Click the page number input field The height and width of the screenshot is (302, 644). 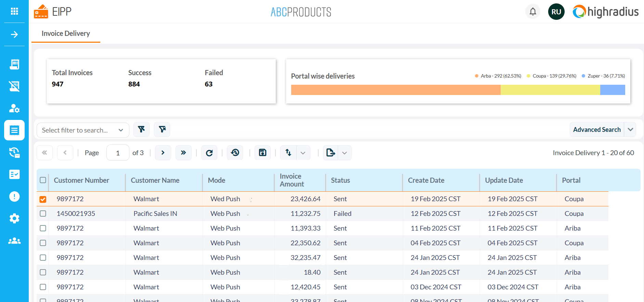coord(118,153)
